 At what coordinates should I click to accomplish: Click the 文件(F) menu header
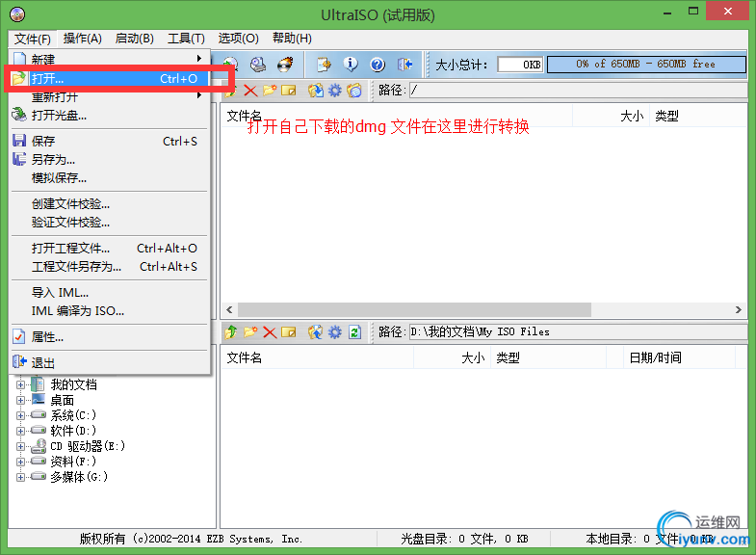(33, 39)
